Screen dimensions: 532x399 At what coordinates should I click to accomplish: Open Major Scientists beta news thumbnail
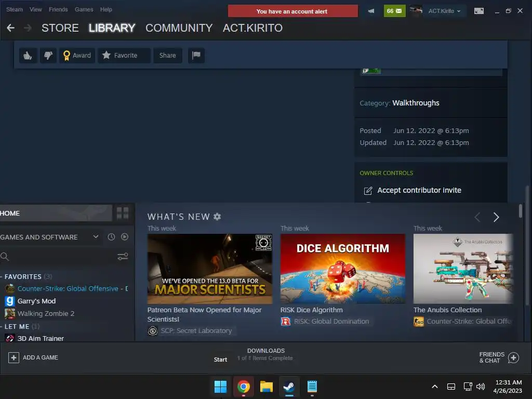coord(210,269)
